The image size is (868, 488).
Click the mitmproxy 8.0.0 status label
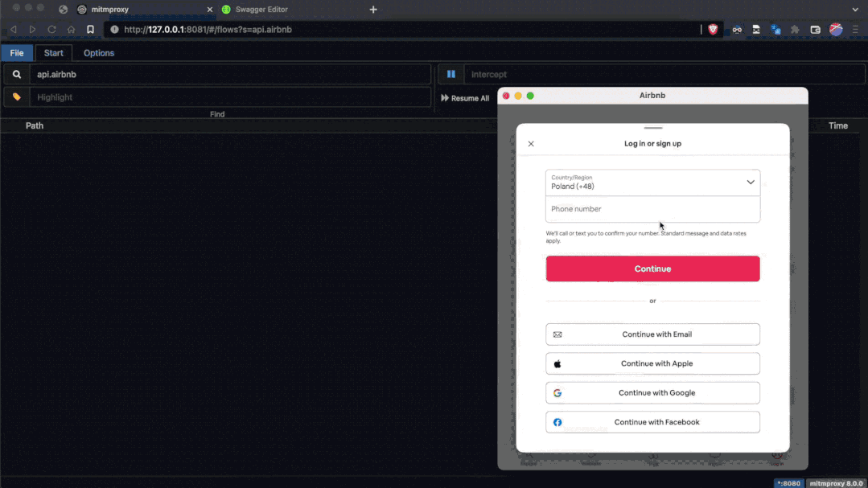click(x=836, y=483)
